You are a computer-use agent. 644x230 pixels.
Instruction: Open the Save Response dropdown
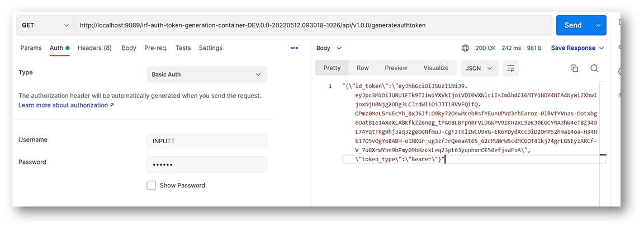577,48
